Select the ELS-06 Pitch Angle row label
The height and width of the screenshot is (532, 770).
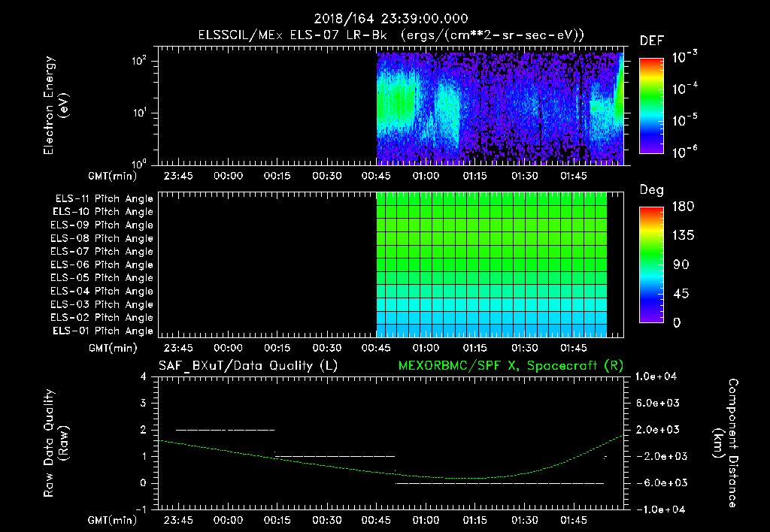click(102, 265)
